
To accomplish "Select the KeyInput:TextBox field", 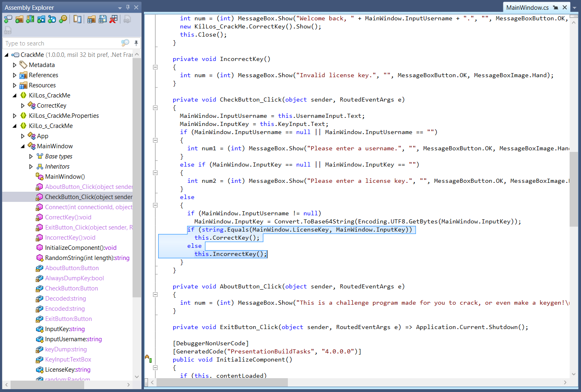I will 68,360.
